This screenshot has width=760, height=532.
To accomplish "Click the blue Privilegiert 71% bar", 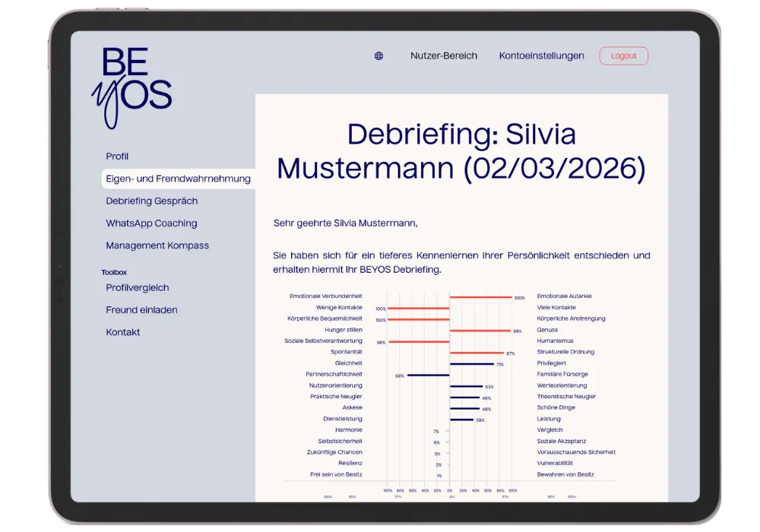I will pos(472,364).
